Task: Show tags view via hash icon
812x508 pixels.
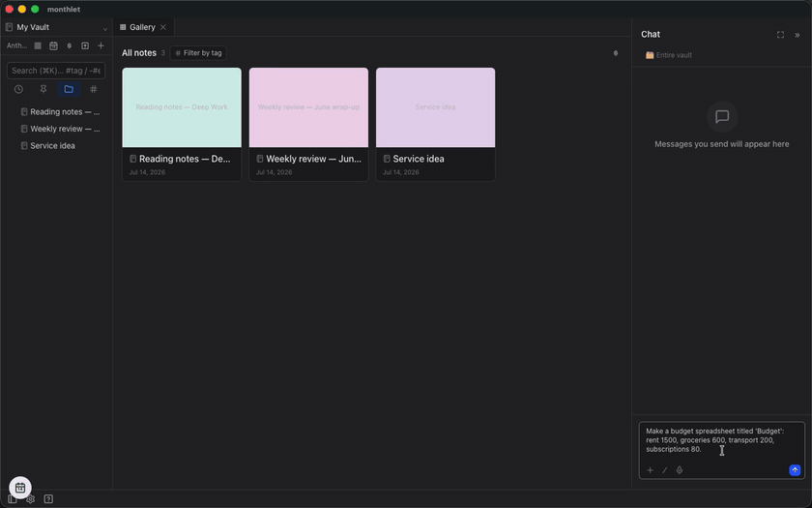Action: click(94, 89)
